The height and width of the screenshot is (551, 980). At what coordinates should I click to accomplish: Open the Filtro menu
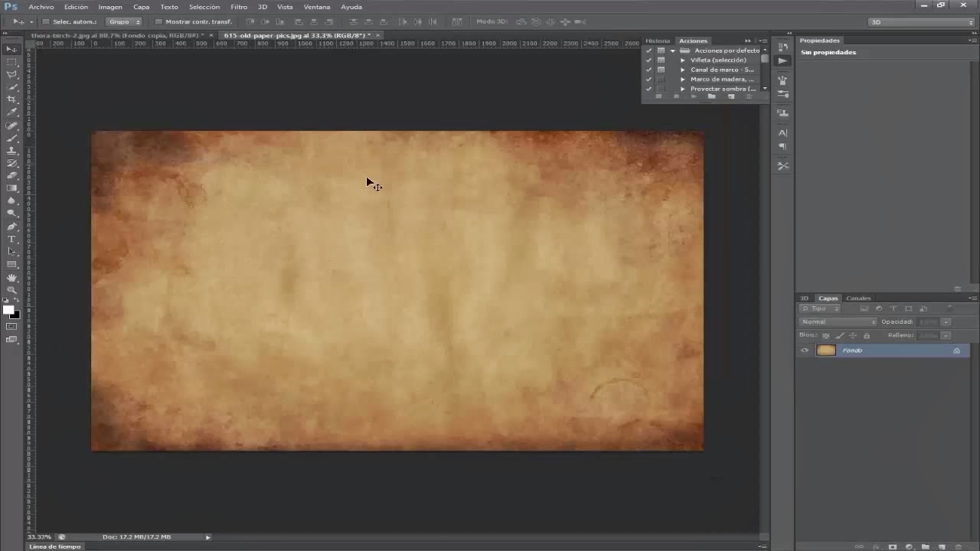(239, 7)
